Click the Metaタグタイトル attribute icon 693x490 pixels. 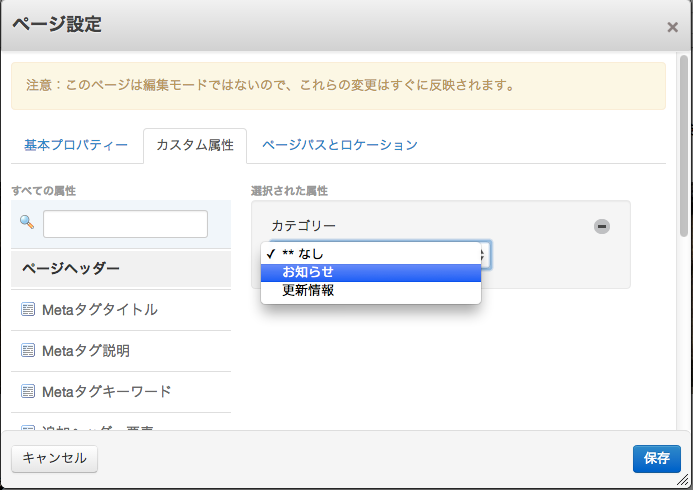[x=28, y=310]
